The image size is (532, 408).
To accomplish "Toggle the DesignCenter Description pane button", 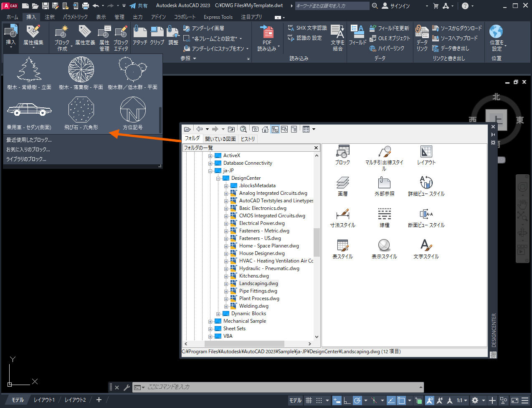I will click(x=294, y=129).
